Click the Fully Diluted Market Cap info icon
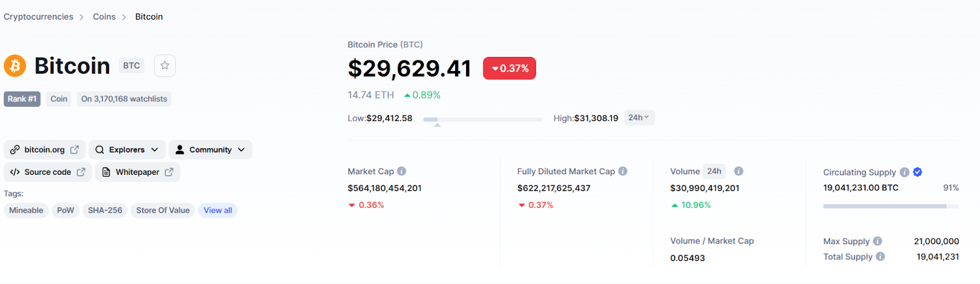The width and height of the screenshot is (980, 284). pos(623,171)
